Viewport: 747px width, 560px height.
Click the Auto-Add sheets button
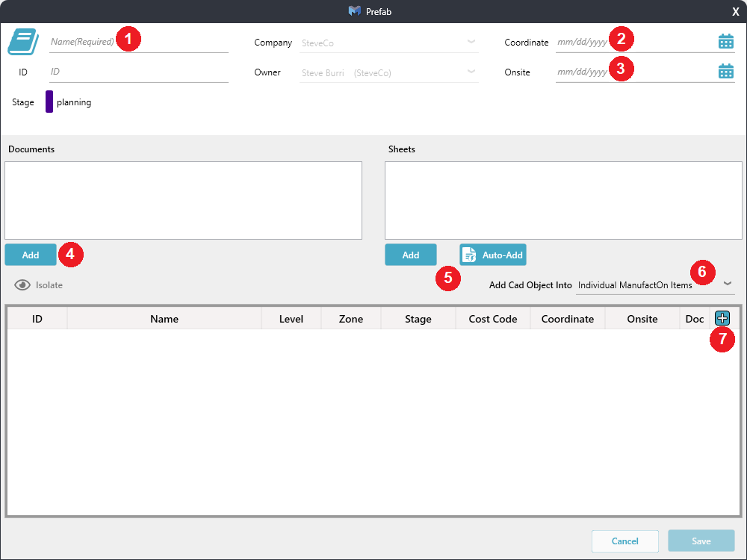click(493, 255)
